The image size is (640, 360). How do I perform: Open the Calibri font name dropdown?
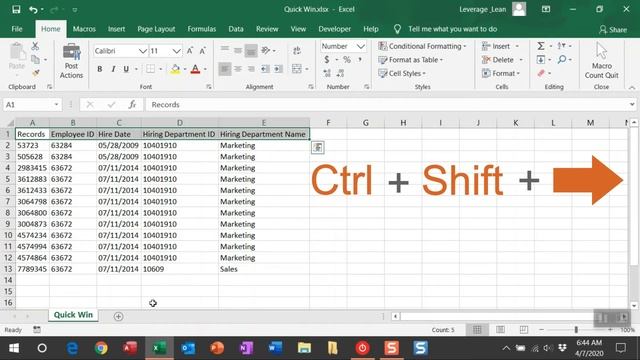(142, 51)
